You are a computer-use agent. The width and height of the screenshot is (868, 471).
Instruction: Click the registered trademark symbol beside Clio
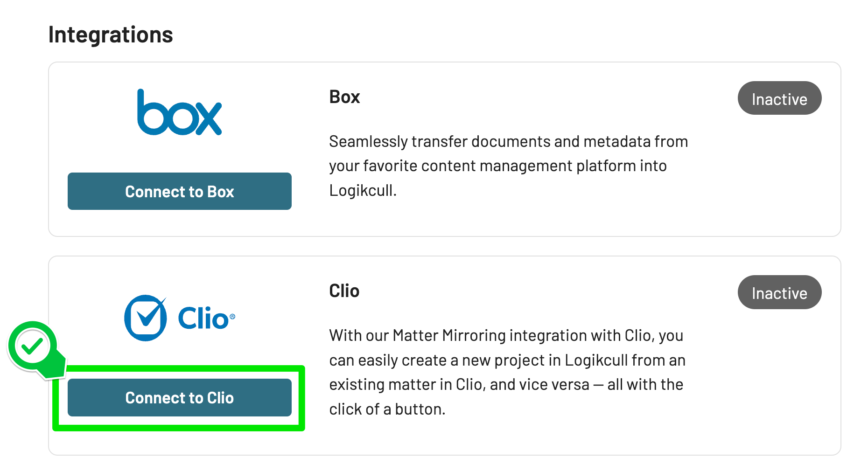[232, 317]
